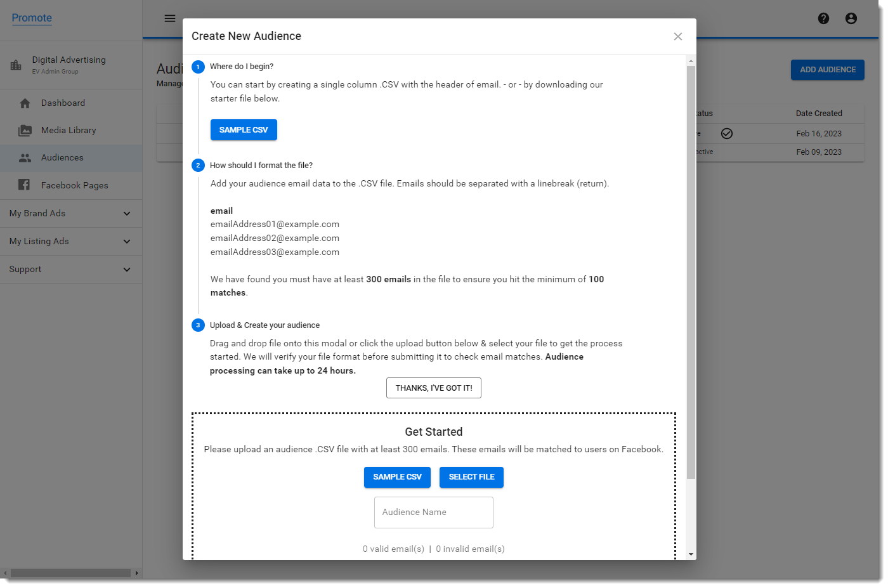Click the Digital Advertising building icon
Image resolution: width=888 pixels, height=588 pixels.
(16, 65)
